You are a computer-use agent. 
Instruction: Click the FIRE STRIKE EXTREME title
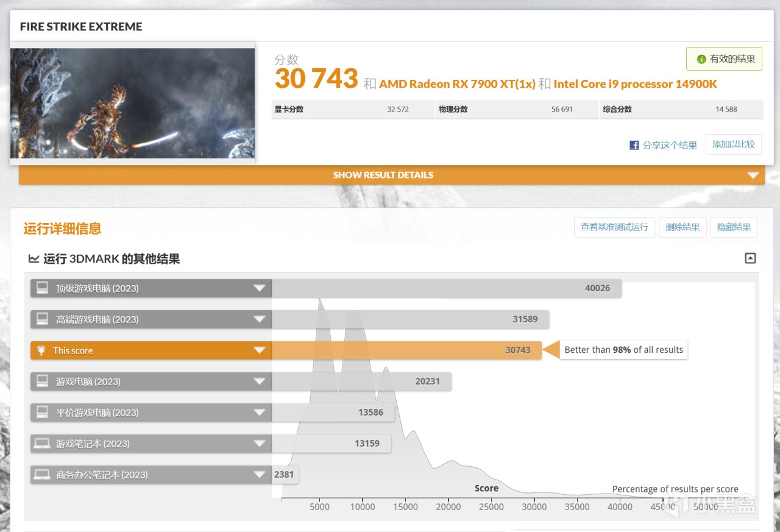81,27
